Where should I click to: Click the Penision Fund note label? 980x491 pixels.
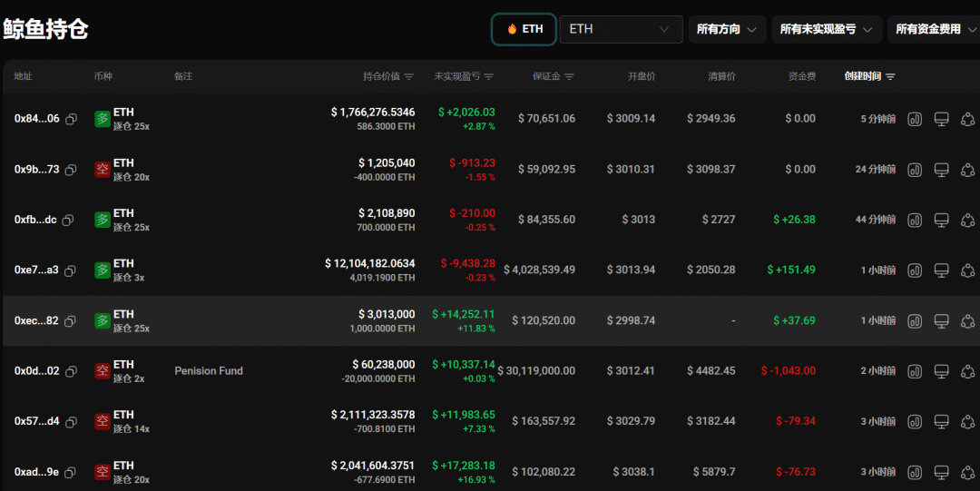[x=209, y=371]
